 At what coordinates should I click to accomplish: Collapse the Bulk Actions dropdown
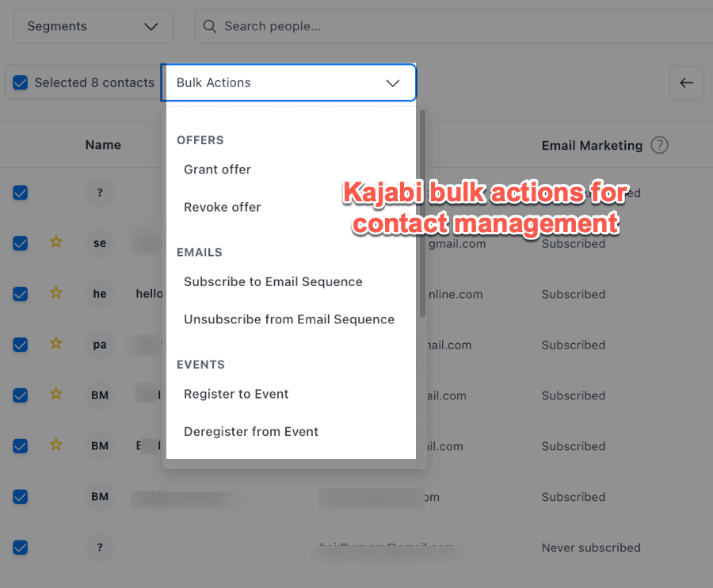tap(288, 82)
